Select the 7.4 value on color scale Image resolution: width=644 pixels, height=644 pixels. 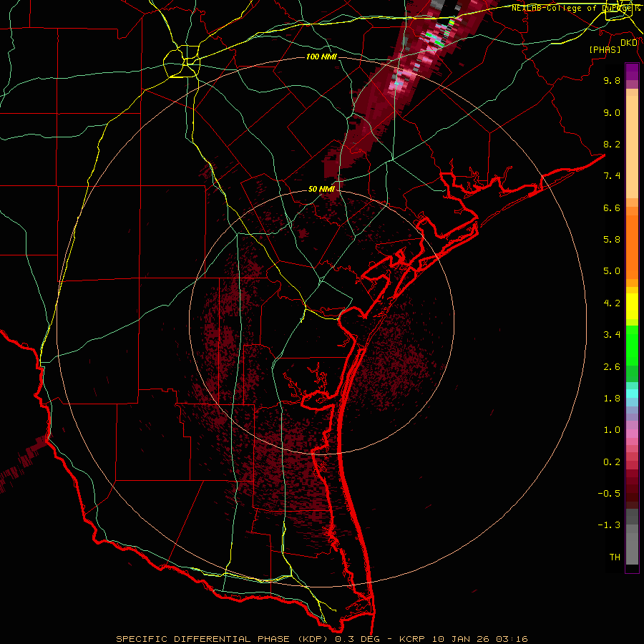click(612, 176)
